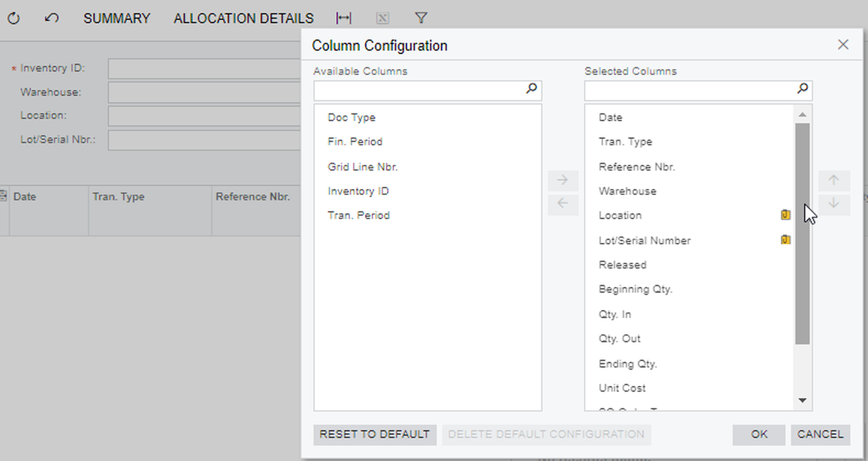Viewport: 868px width, 461px height.
Task: Confirm with the OK button
Action: (759, 435)
